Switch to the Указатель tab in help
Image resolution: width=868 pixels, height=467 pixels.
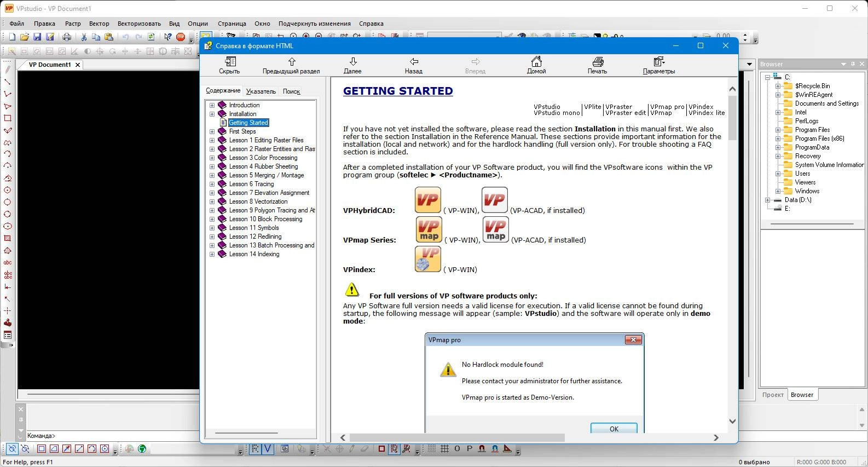click(x=261, y=91)
